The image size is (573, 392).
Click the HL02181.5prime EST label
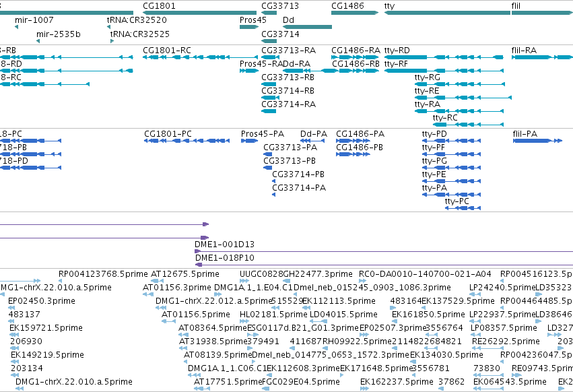click(x=274, y=315)
